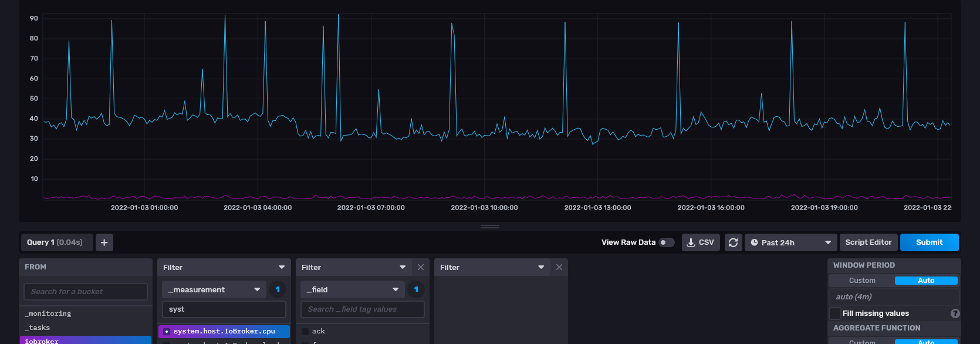Open the Script Editor

coord(868,242)
